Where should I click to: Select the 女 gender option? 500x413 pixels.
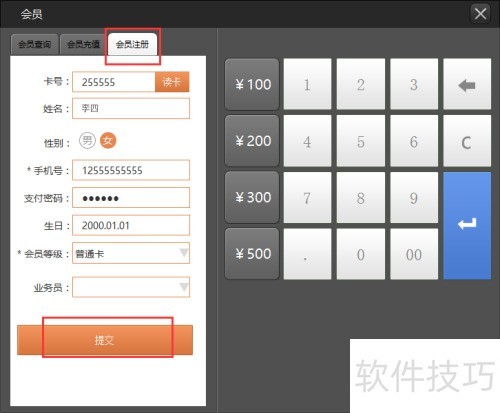click(x=108, y=140)
